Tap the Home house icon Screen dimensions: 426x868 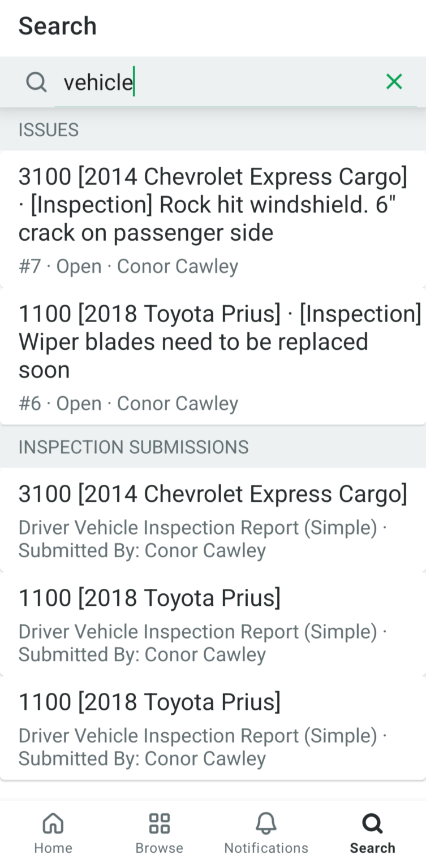coord(53,823)
